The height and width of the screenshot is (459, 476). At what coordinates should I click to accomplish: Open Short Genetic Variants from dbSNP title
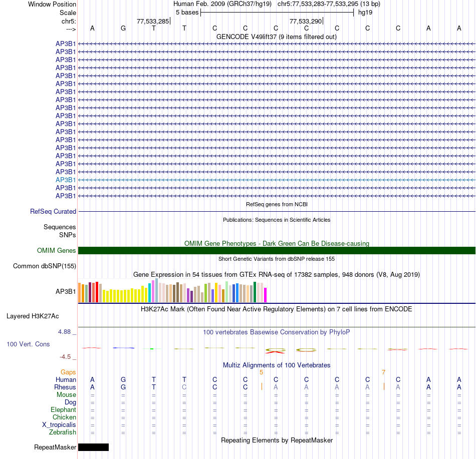pos(277,259)
